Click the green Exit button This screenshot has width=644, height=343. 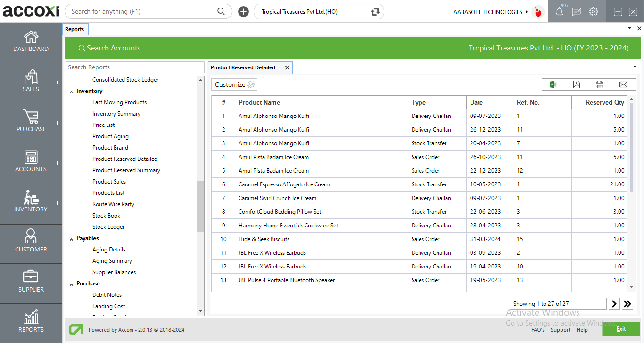coord(620,329)
